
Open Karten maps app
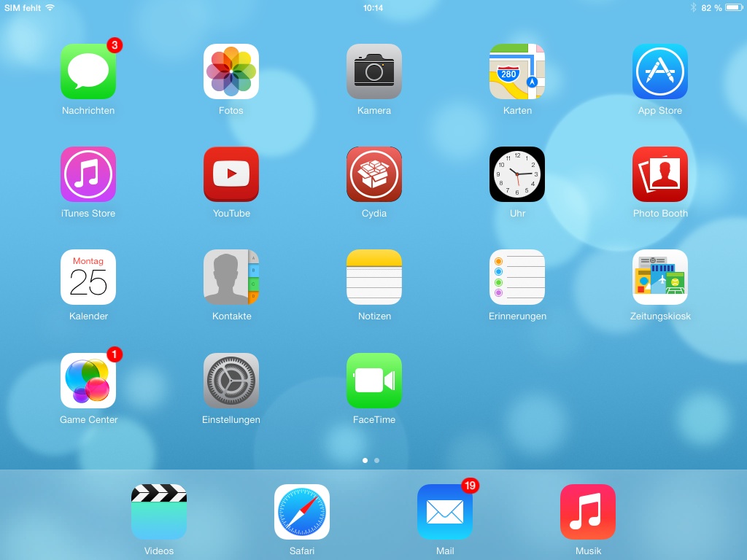(517, 71)
